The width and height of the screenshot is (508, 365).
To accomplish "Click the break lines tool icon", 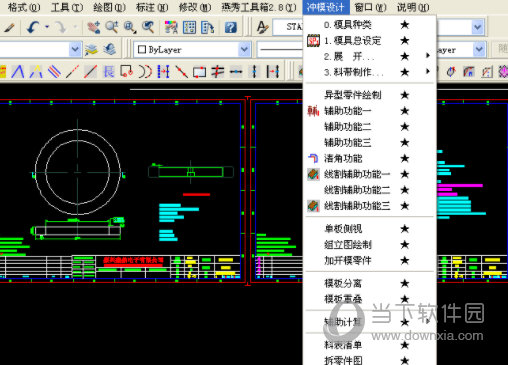I will tap(218, 71).
